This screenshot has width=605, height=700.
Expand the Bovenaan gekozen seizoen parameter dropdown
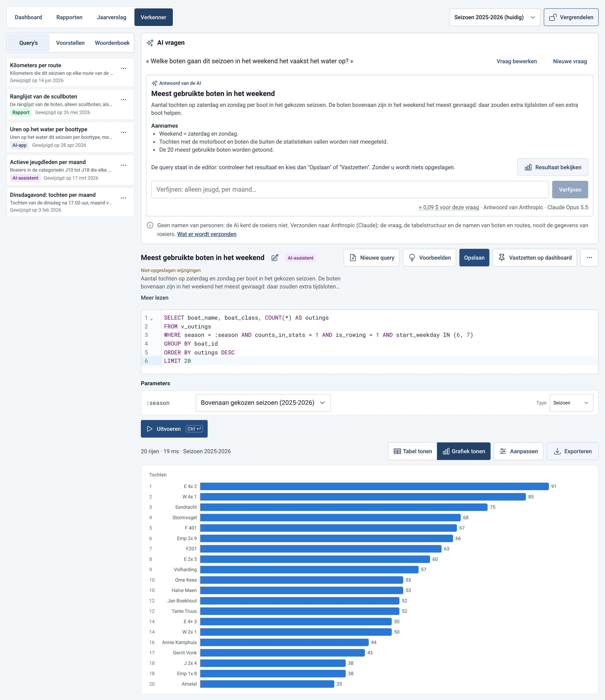[263, 403]
